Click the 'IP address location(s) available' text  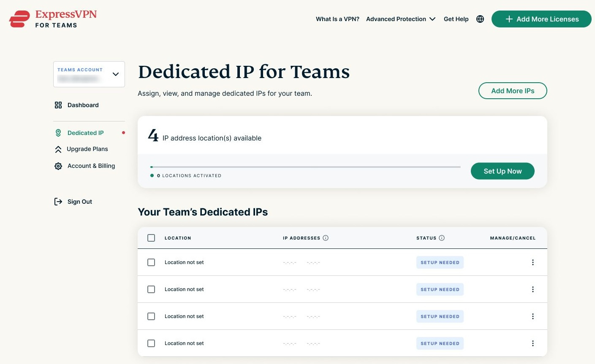(x=212, y=138)
